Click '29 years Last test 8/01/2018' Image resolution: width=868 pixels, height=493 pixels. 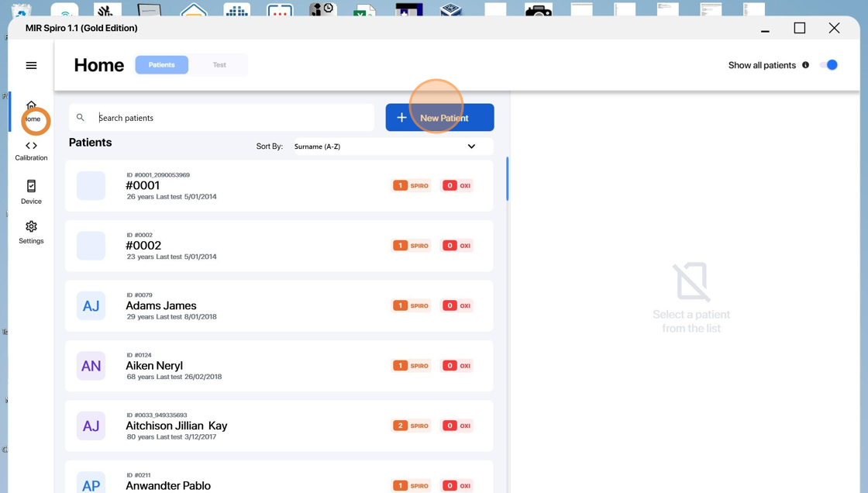pyautogui.click(x=171, y=317)
